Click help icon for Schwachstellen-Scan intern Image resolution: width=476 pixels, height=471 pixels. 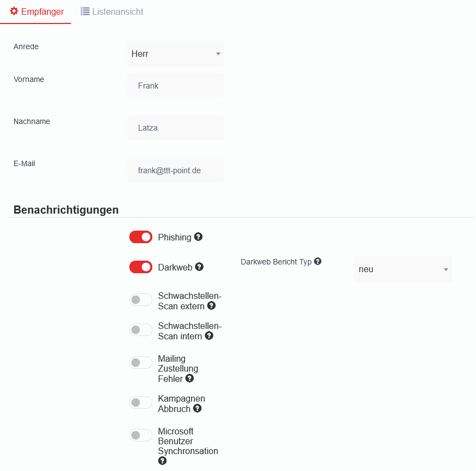click(209, 335)
